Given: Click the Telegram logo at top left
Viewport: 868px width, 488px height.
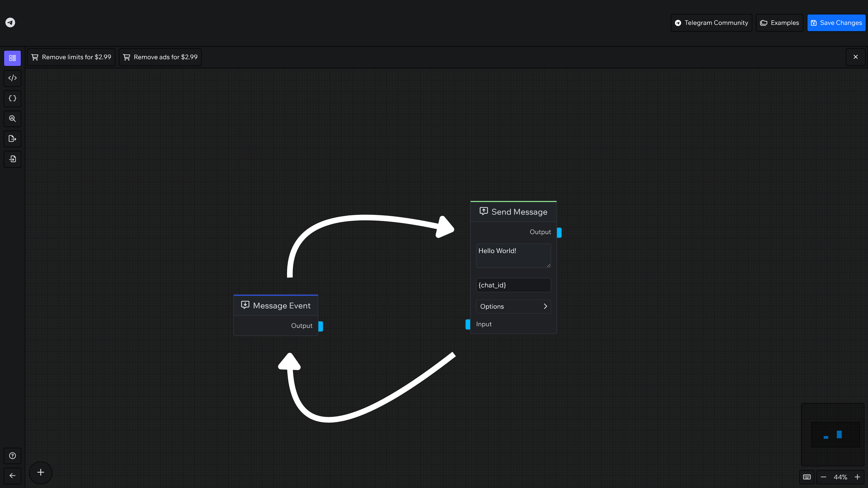Looking at the screenshot, I should tap(10, 23).
